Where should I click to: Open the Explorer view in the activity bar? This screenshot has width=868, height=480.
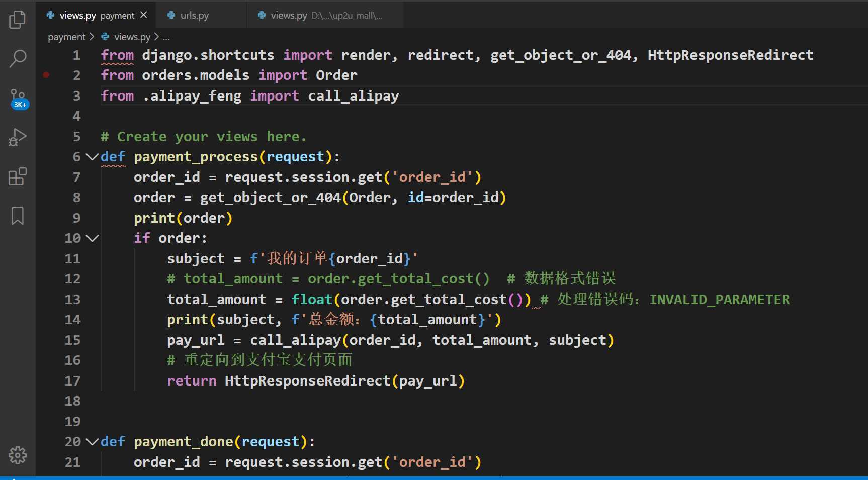18,20
